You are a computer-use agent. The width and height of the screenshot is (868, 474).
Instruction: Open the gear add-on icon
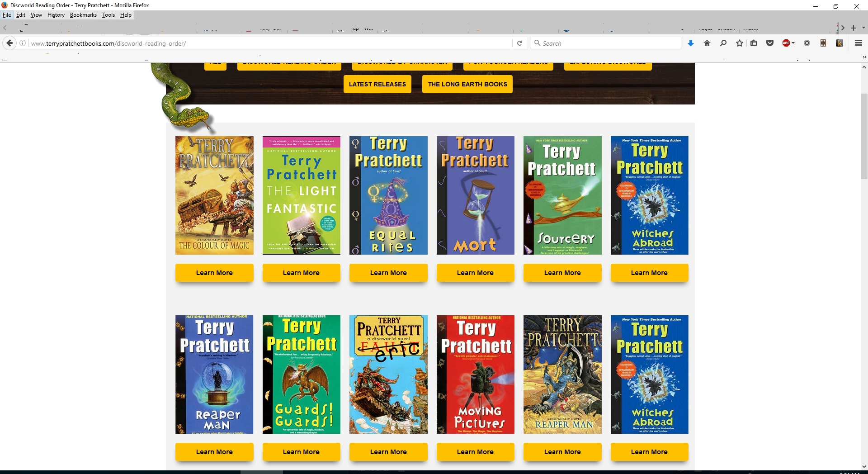pos(807,43)
